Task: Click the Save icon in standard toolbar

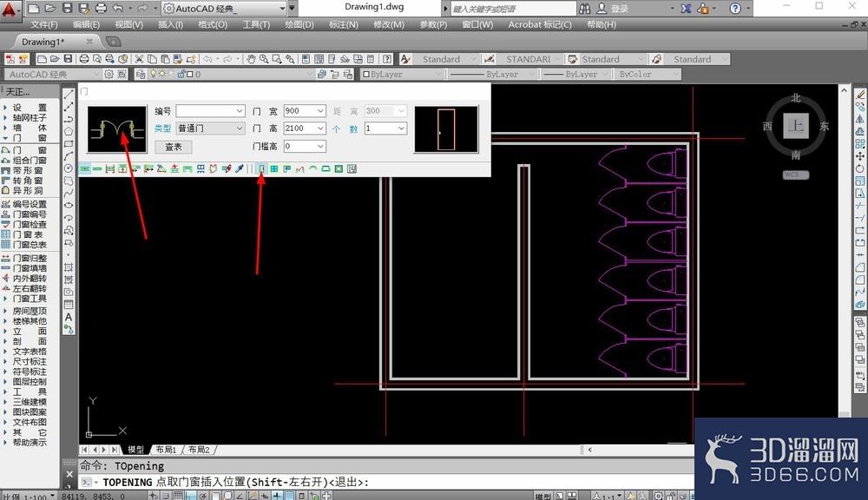Action: click(68, 59)
